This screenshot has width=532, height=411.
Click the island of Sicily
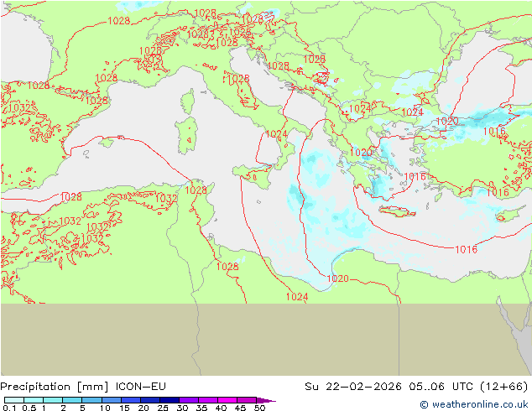(x=253, y=175)
